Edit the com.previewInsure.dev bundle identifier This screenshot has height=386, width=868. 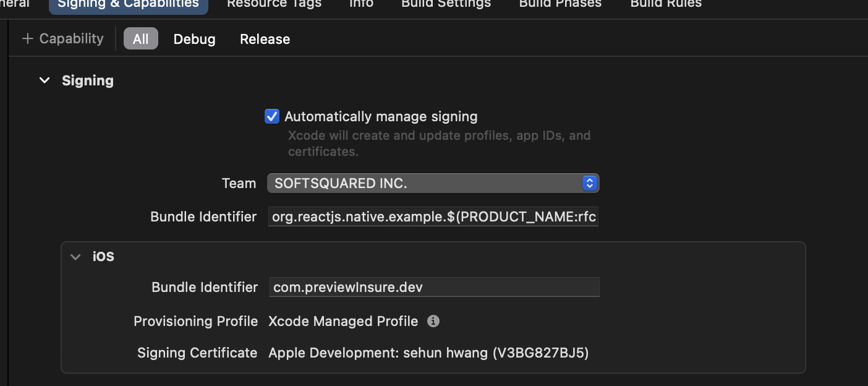pyautogui.click(x=434, y=287)
